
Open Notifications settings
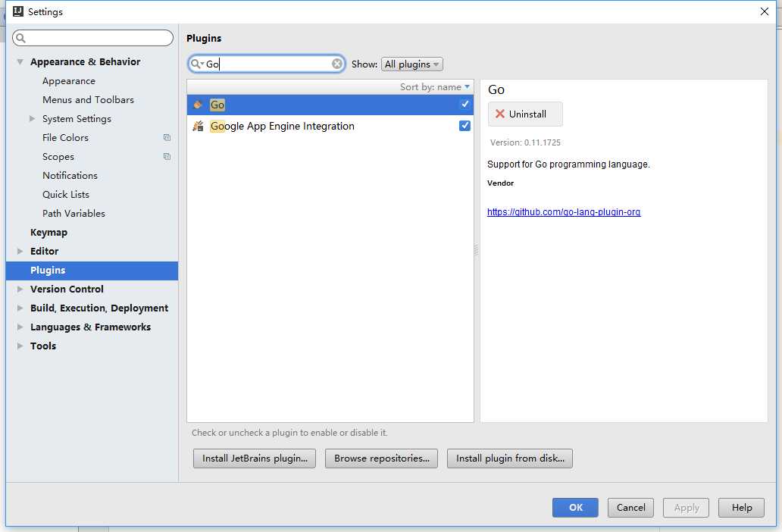(x=70, y=176)
